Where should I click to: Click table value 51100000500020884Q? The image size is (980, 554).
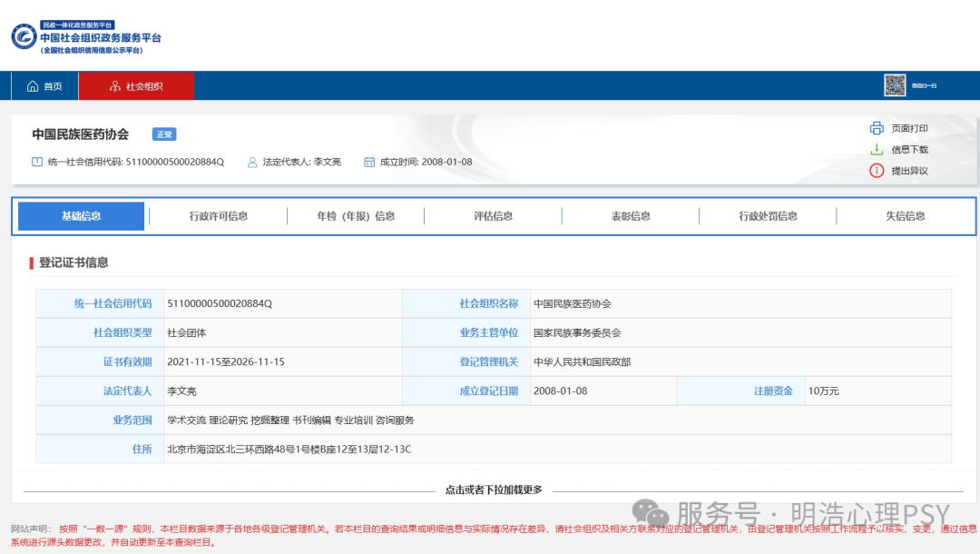tap(220, 303)
